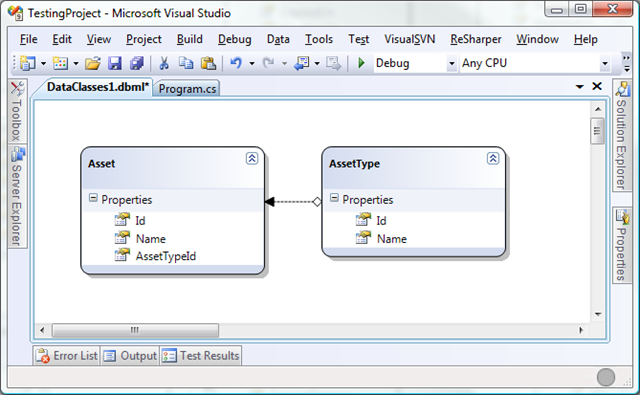Open the Properties side panel

622,245
